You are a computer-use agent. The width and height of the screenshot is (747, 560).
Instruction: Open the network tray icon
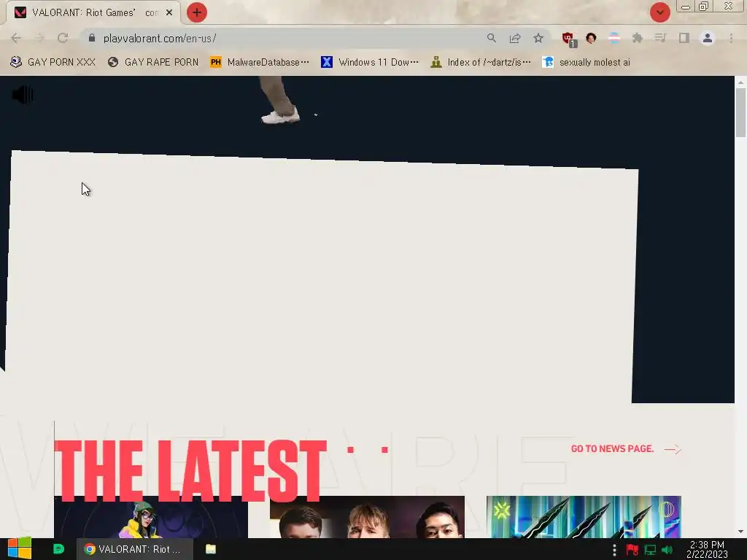coord(650,550)
